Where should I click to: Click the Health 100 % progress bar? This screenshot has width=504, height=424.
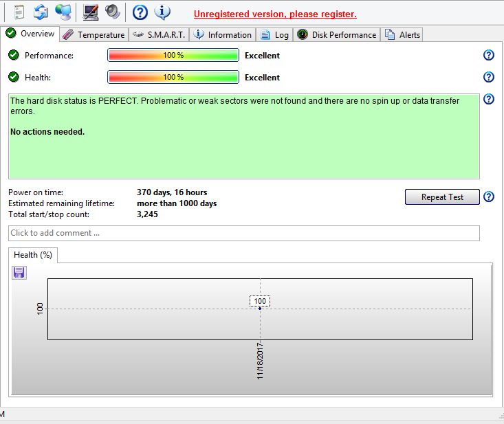(x=173, y=77)
